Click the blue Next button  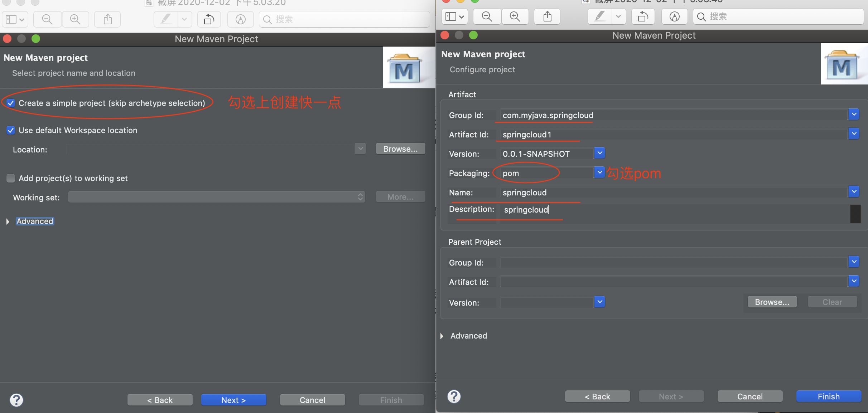tap(233, 400)
